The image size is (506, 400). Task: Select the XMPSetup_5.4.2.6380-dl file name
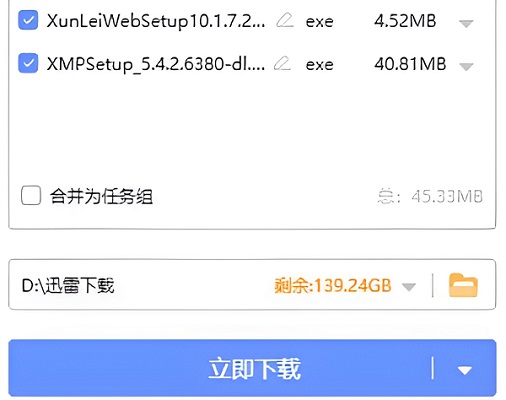tap(156, 64)
